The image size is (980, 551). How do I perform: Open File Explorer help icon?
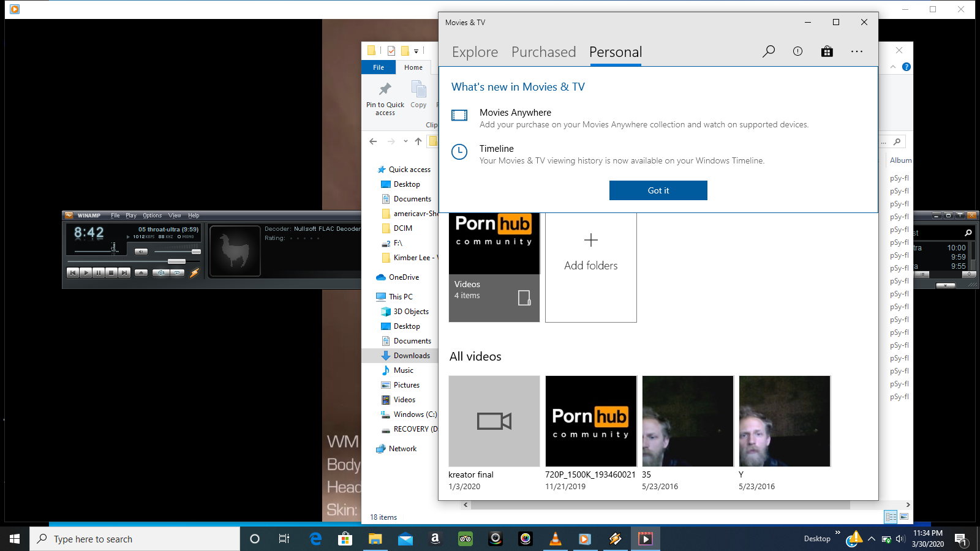(x=907, y=67)
